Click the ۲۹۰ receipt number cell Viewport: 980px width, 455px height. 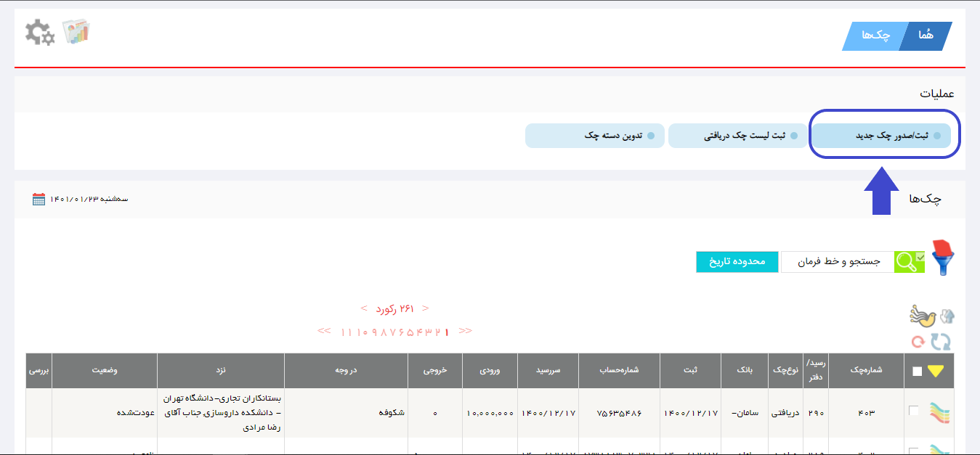pyautogui.click(x=816, y=413)
